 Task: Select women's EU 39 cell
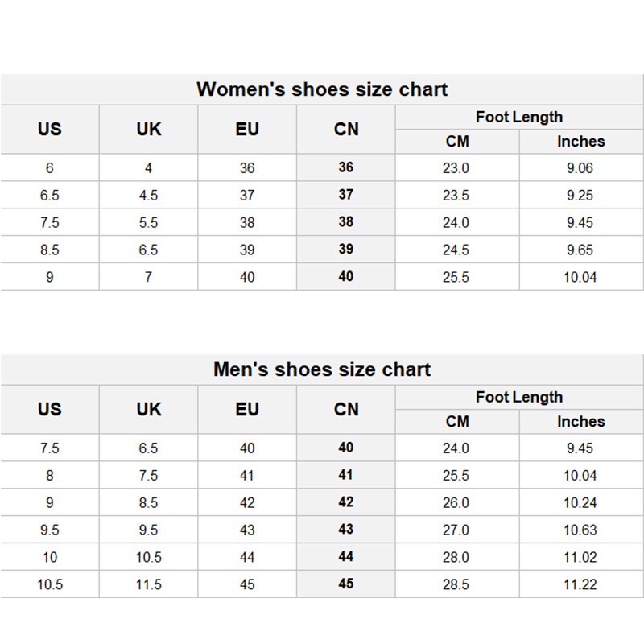(247, 250)
